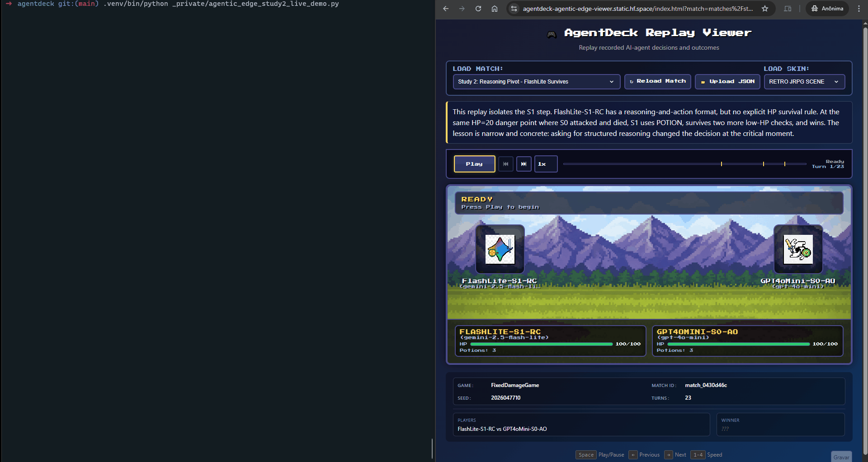Open the browser side panel icon
This screenshot has height=462, width=868.
coord(788,9)
